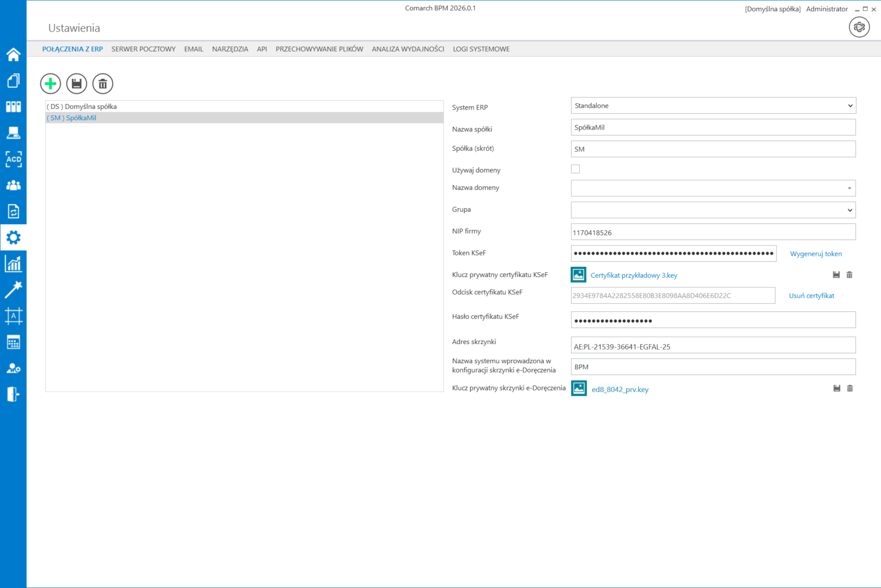Click the Wygeneruj token link
The height and width of the screenshot is (588, 881).
pyautogui.click(x=816, y=254)
